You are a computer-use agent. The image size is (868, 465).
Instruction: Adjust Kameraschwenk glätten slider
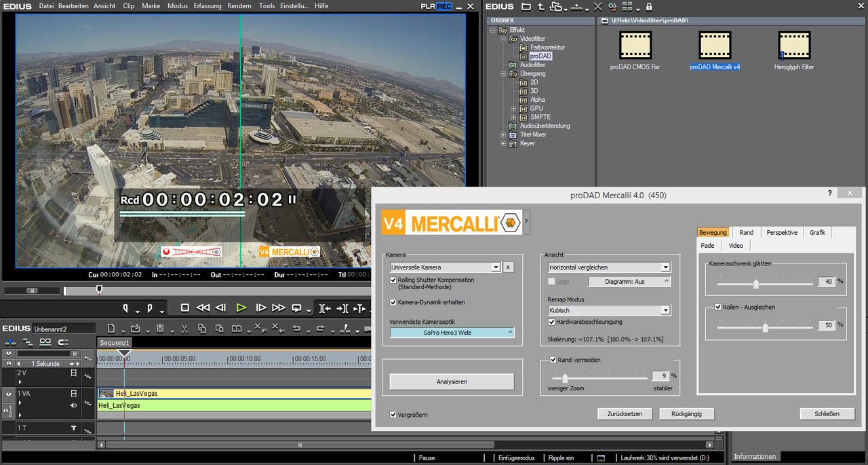click(755, 284)
